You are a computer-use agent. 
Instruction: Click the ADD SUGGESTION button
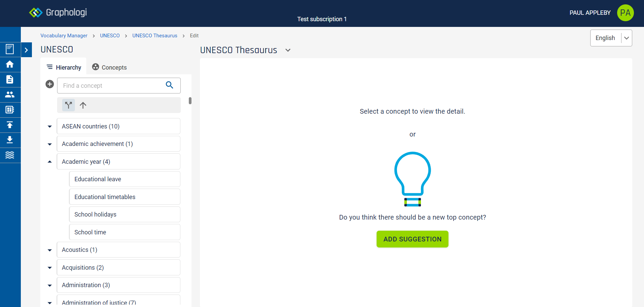pyautogui.click(x=413, y=239)
